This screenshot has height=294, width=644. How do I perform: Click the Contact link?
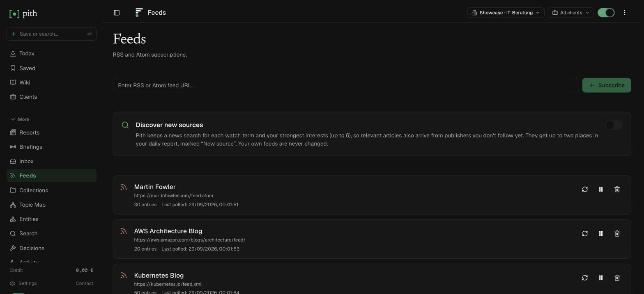(x=85, y=283)
